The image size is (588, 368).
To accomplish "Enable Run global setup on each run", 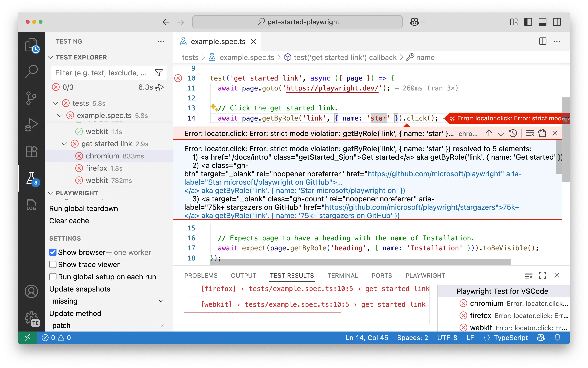I will coord(53,277).
